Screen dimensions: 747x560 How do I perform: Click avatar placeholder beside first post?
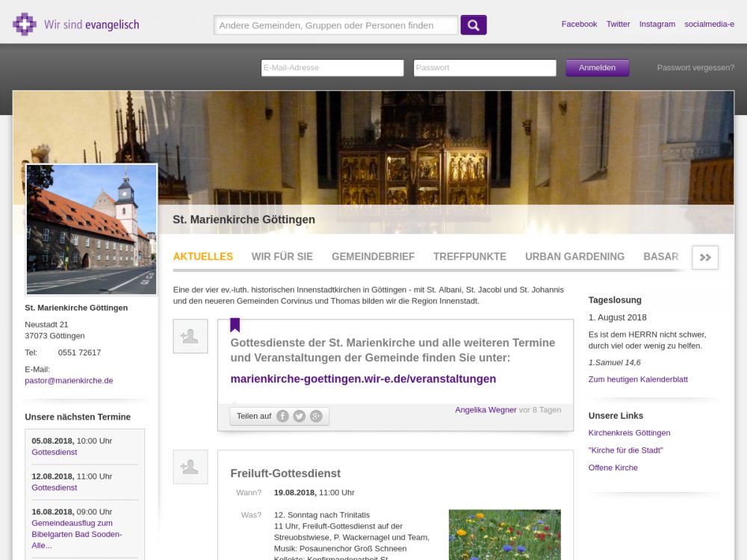(x=190, y=337)
